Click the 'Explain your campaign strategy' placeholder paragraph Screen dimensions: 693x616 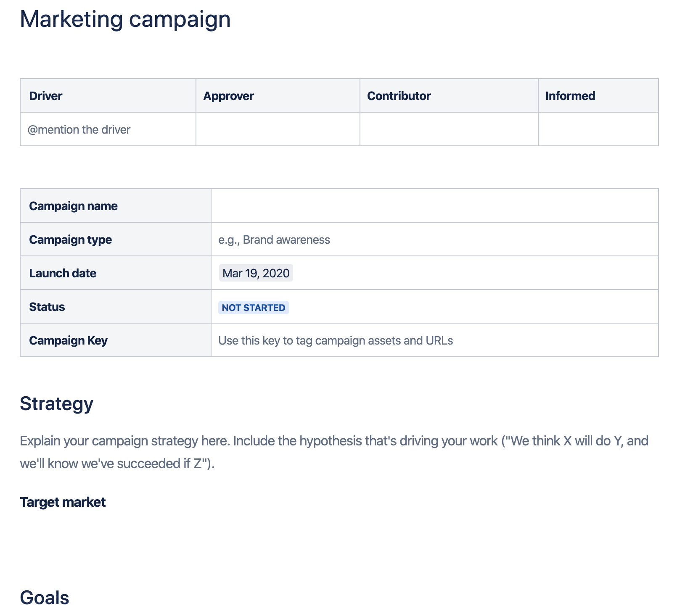(x=334, y=452)
